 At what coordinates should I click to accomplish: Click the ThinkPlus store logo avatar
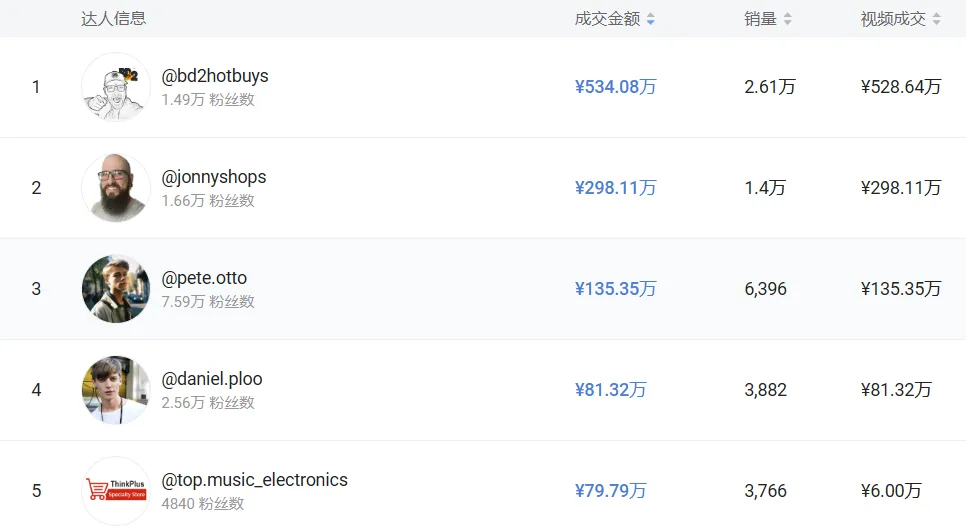click(x=116, y=491)
